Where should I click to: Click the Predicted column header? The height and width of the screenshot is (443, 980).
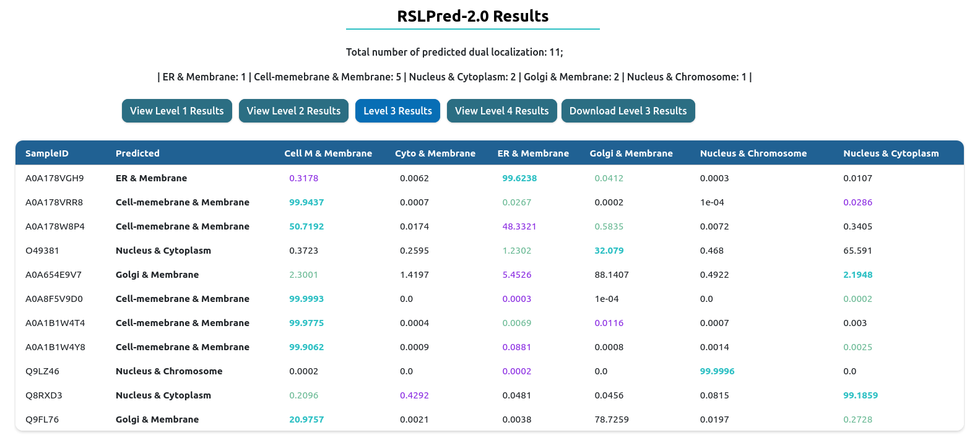pyautogui.click(x=137, y=153)
